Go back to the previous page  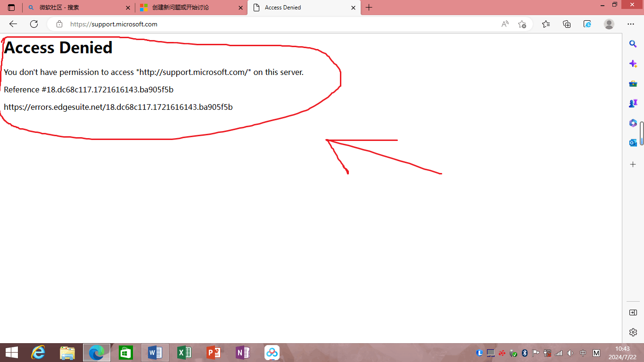point(13,24)
